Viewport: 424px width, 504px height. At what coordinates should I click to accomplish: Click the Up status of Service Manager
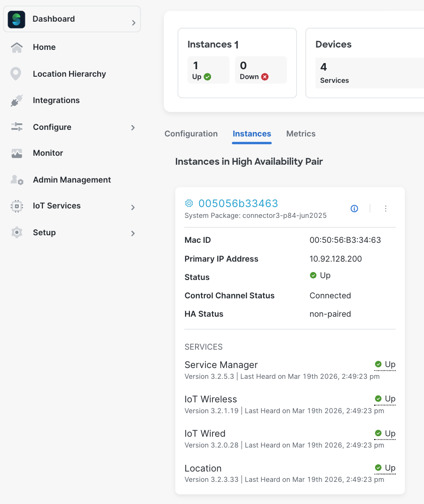(385, 364)
